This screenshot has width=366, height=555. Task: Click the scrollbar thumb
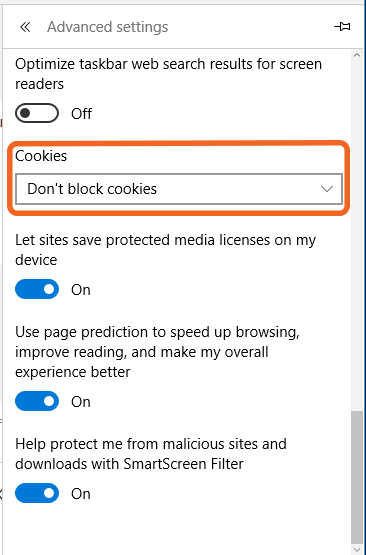356,477
